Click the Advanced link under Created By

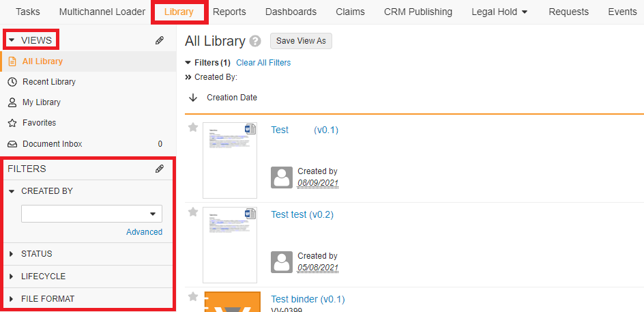144,232
